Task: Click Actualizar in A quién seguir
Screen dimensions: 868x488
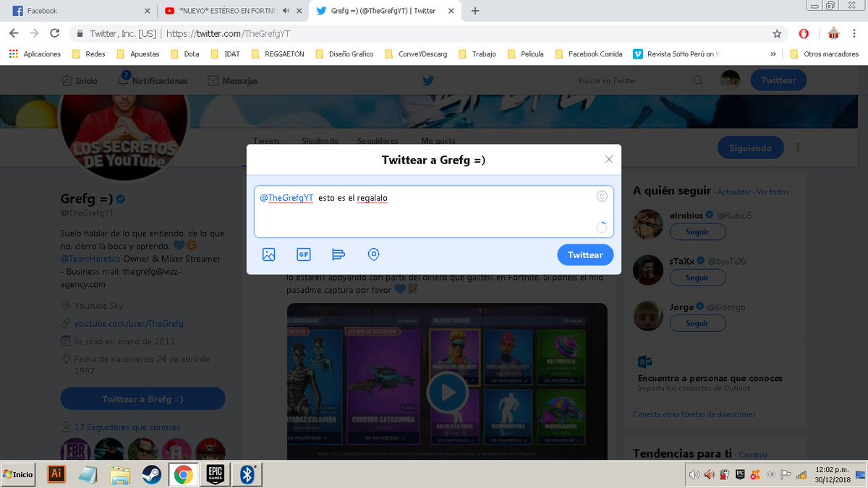Action: pos(733,192)
